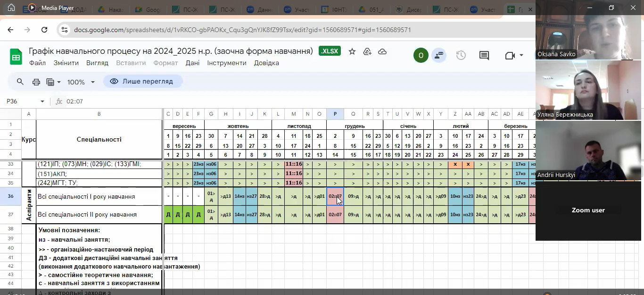Click the green 'O' account avatar
The height and width of the screenshot is (295, 644).
421,55
